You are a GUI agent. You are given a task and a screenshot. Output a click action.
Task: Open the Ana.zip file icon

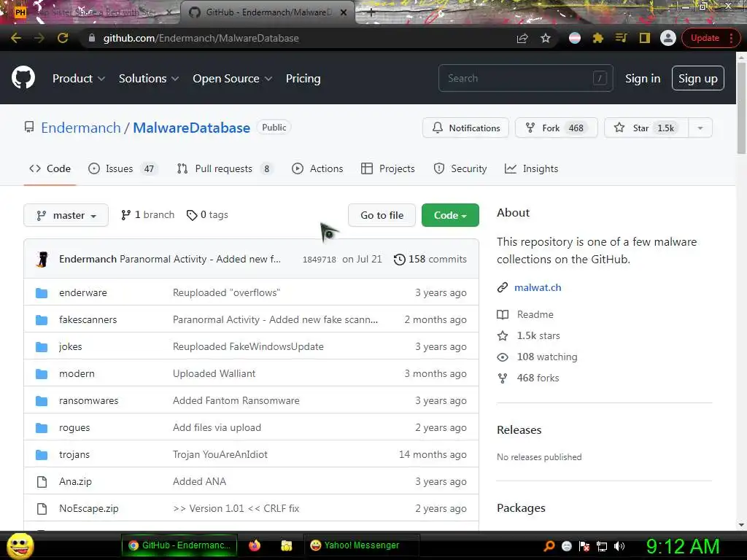click(42, 482)
